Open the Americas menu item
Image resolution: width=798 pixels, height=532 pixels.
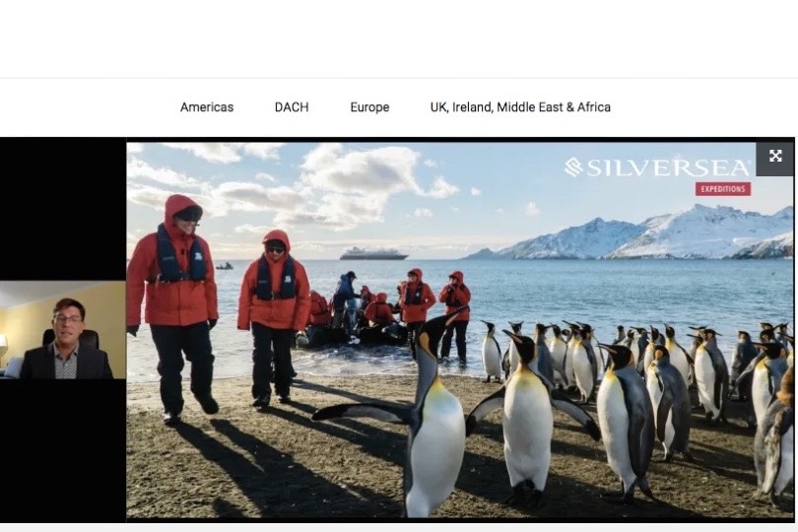[207, 107]
